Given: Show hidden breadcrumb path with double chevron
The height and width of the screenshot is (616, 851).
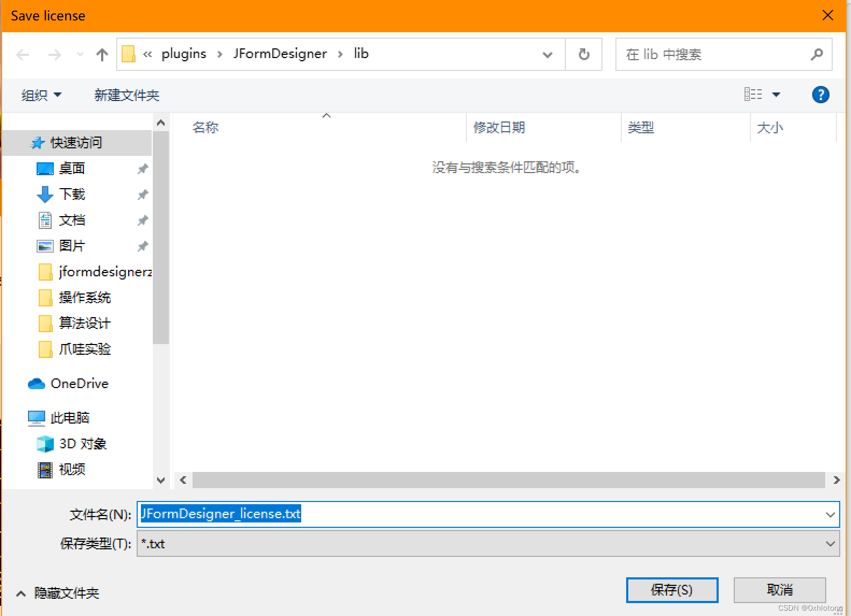Looking at the screenshot, I should (x=147, y=54).
